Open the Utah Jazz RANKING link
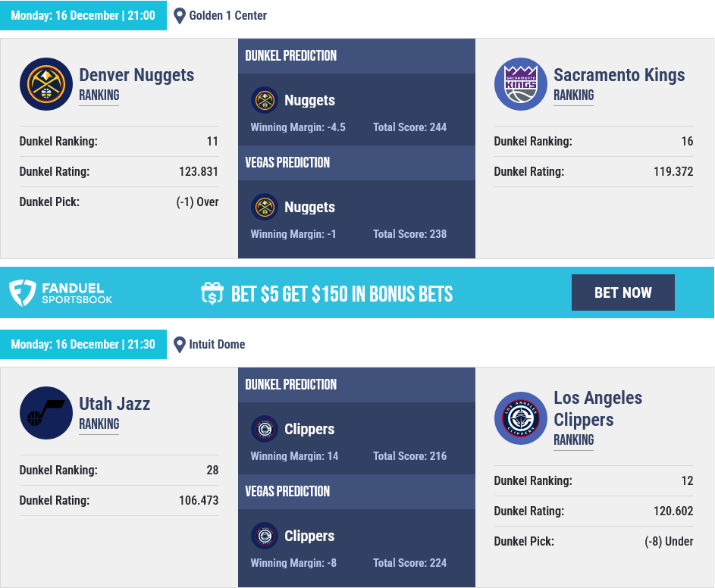The width and height of the screenshot is (715, 588). (99, 424)
